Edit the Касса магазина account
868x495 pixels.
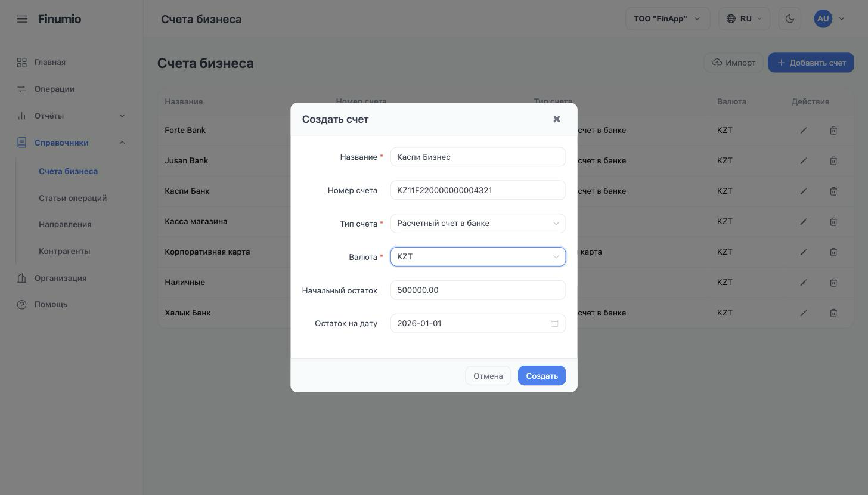[804, 222]
